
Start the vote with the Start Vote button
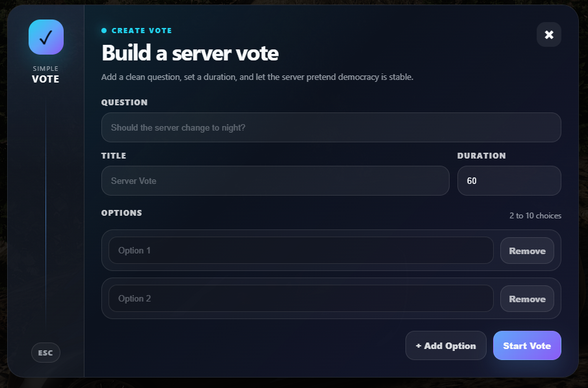(x=527, y=346)
